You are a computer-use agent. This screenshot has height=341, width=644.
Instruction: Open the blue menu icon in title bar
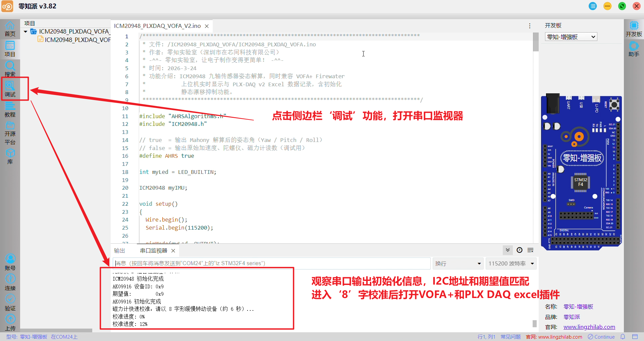pos(593,6)
